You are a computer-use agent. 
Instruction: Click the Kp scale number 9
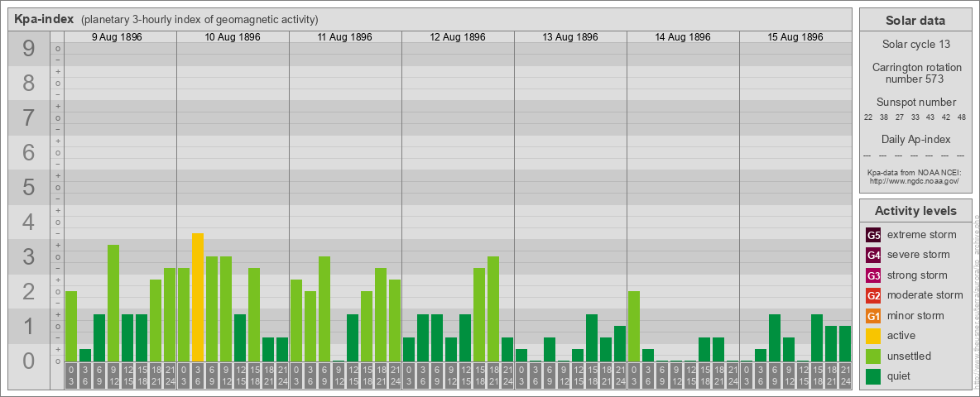(x=29, y=49)
